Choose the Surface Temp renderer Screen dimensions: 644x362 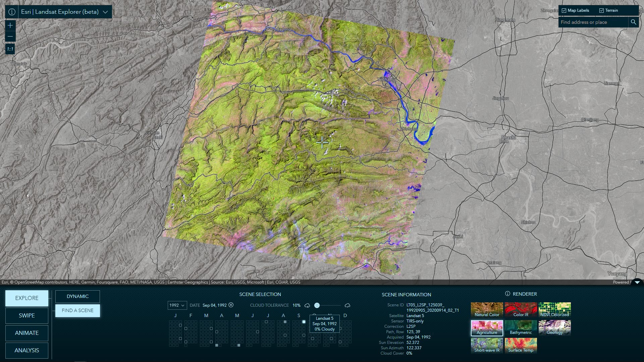pyautogui.click(x=521, y=346)
